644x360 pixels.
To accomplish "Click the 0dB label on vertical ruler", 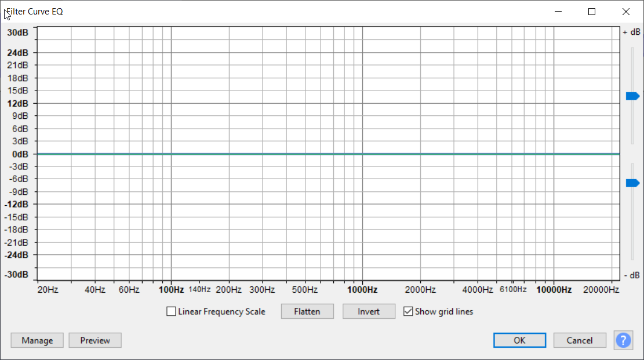I will pyautogui.click(x=20, y=154).
